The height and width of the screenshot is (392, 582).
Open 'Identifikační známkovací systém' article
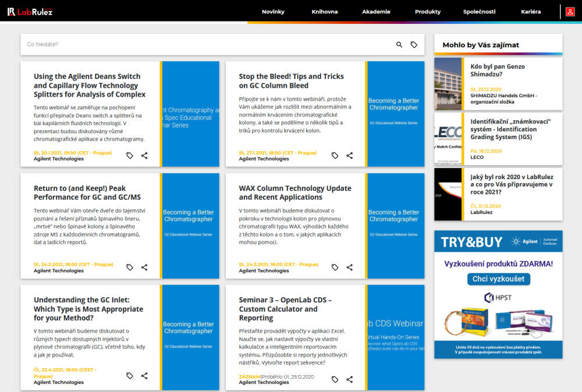coord(510,129)
